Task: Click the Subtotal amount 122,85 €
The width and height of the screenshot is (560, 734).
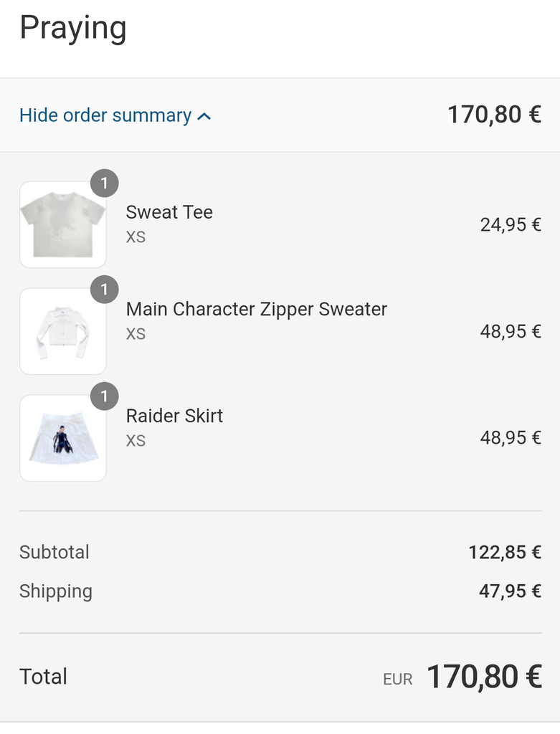Action: (505, 552)
